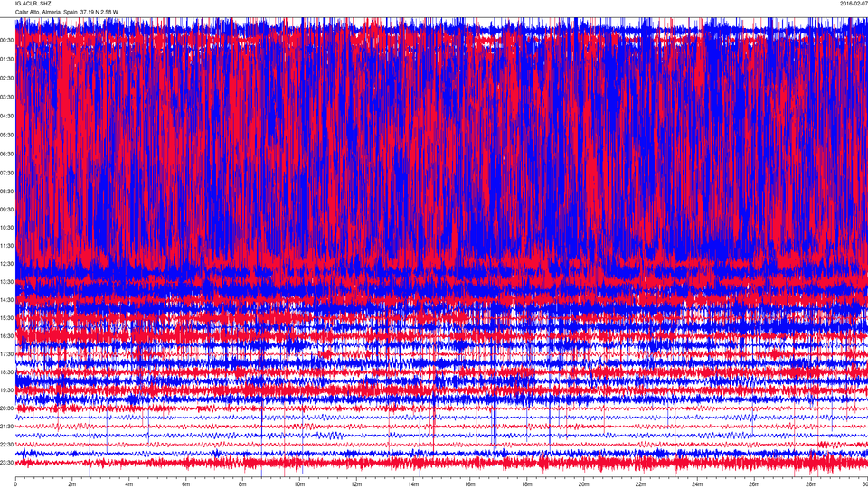Select the 15:30 time row label
This screenshot has height=488, width=868.
pyautogui.click(x=6, y=318)
